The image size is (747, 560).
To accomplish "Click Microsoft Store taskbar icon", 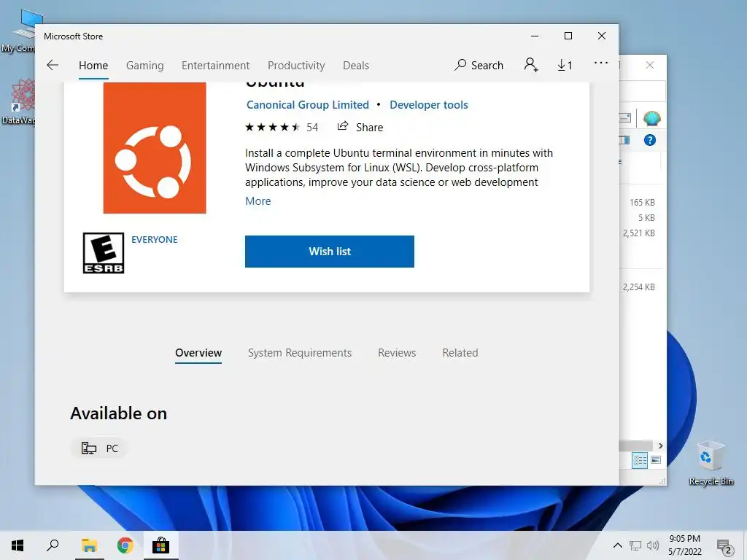I will click(160, 545).
